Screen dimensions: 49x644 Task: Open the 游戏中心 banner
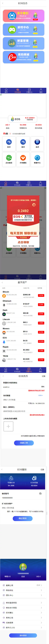click(23, 30)
